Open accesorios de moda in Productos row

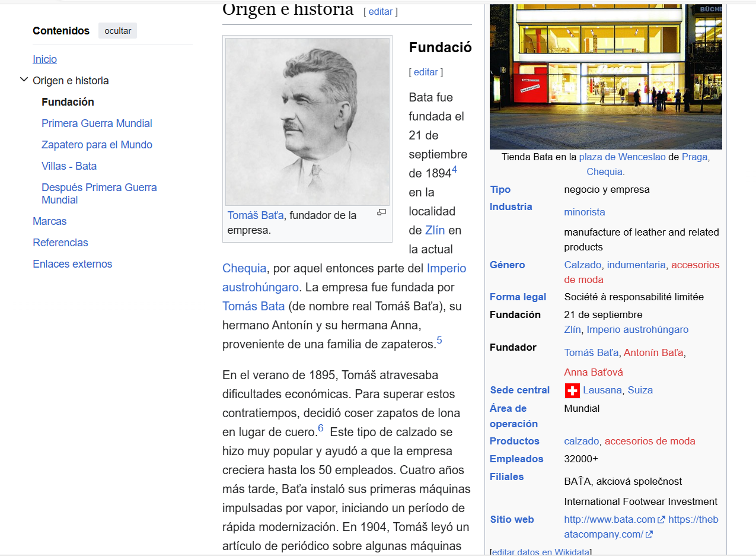pyautogui.click(x=650, y=441)
